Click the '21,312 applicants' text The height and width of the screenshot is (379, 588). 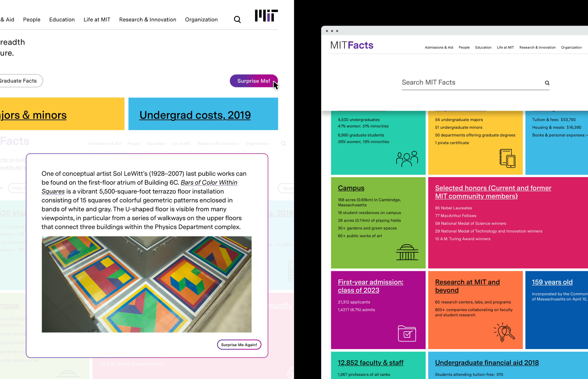(x=354, y=302)
